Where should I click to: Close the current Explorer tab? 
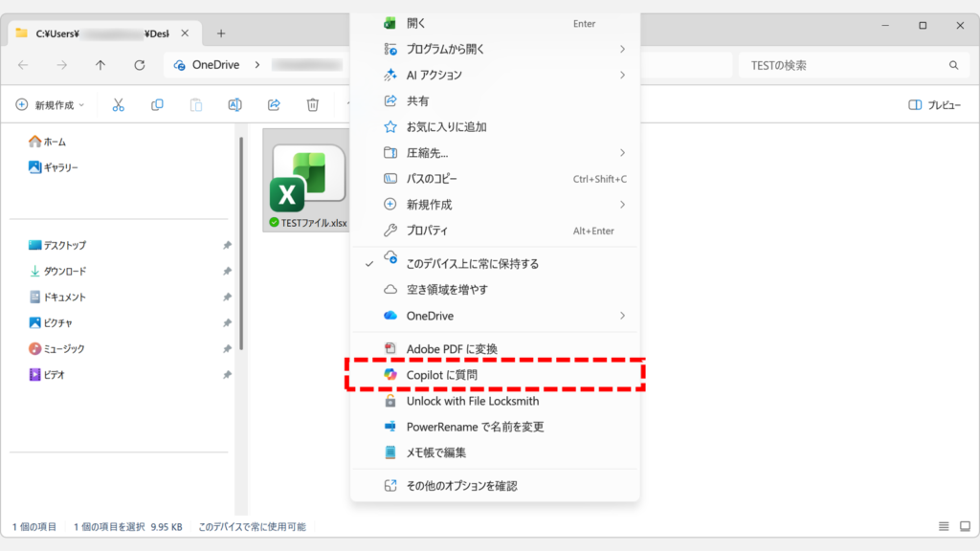click(x=185, y=33)
